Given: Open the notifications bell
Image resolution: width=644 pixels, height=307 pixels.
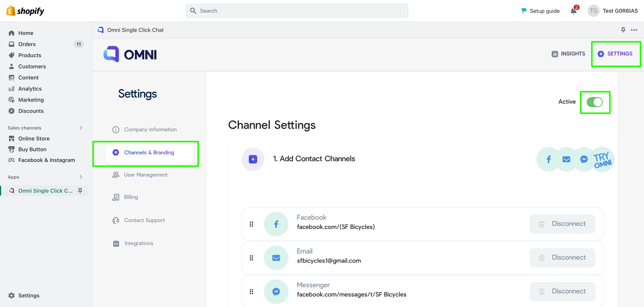Looking at the screenshot, I should coord(573,11).
